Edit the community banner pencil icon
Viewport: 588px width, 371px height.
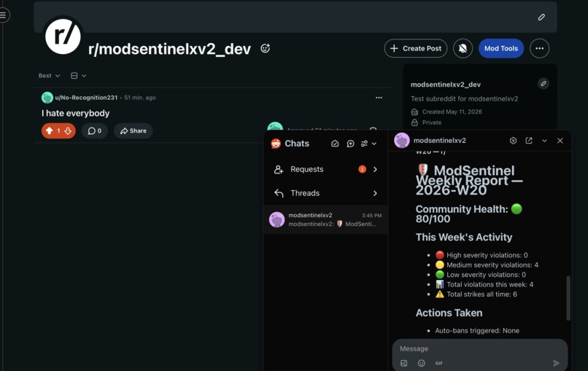point(541,17)
